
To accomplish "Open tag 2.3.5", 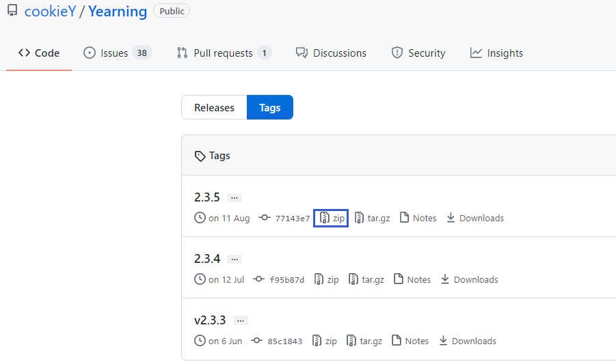I will [207, 197].
